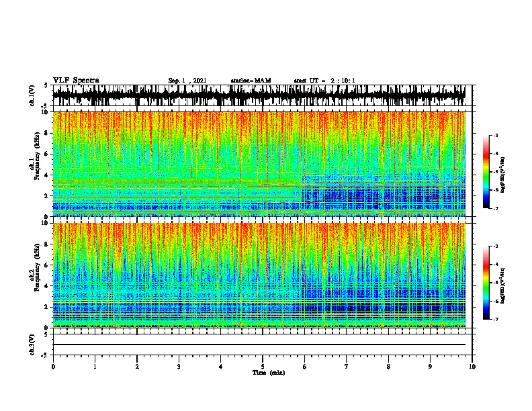Click the color scale bar beside ch.1 spectrogram
The height and width of the screenshot is (411, 532).
pos(486,172)
